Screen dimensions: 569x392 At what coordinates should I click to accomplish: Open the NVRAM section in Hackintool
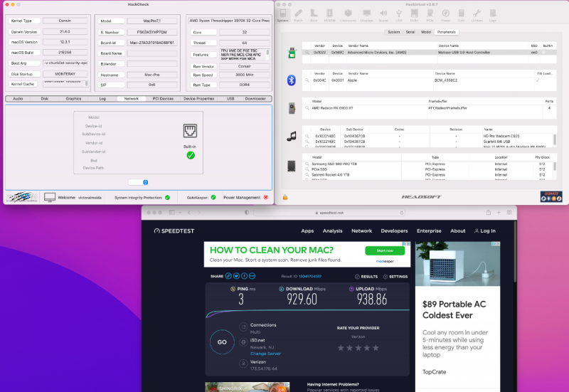click(329, 15)
